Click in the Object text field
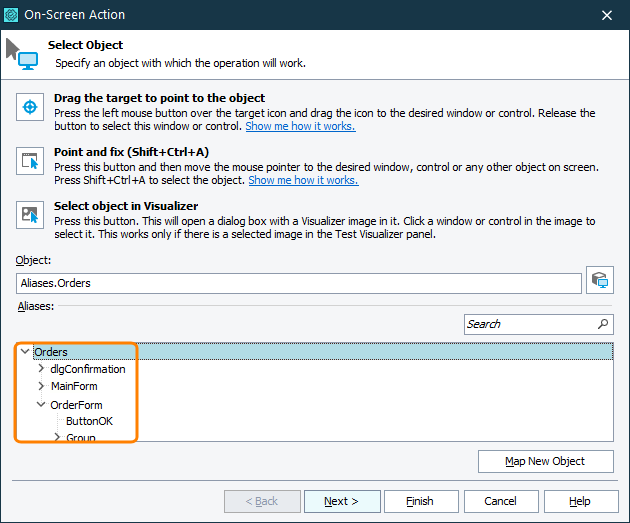The height and width of the screenshot is (523, 630). (x=298, y=283)
